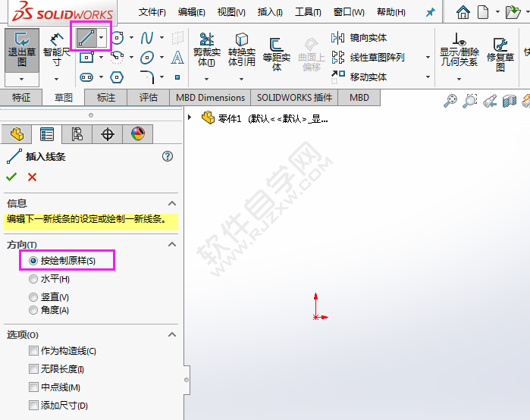
Task: Enable 中点线(M) checkbox
Action: (33, 387)
